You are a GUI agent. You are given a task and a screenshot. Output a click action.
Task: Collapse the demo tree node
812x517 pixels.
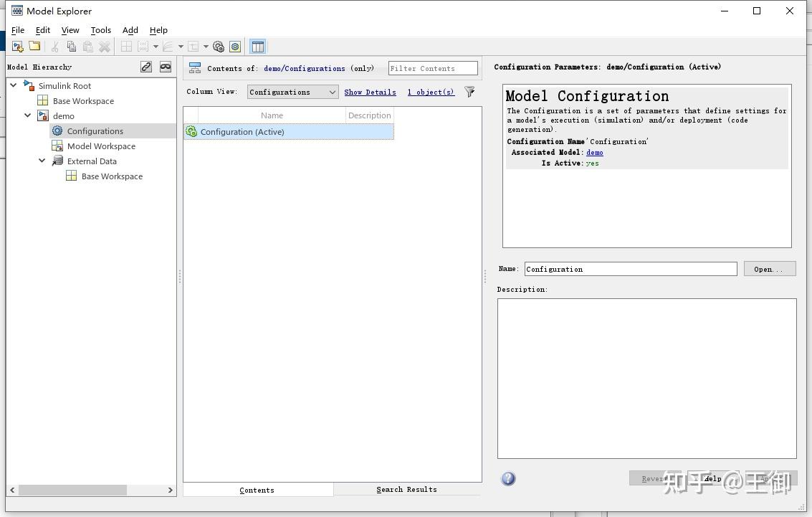tap(28, 115)
